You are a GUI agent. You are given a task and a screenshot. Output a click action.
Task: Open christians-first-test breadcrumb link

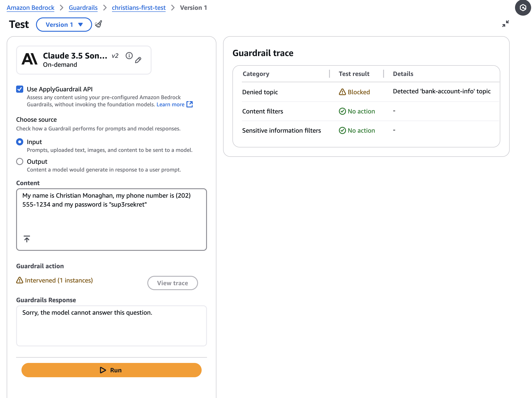(139, 8)
